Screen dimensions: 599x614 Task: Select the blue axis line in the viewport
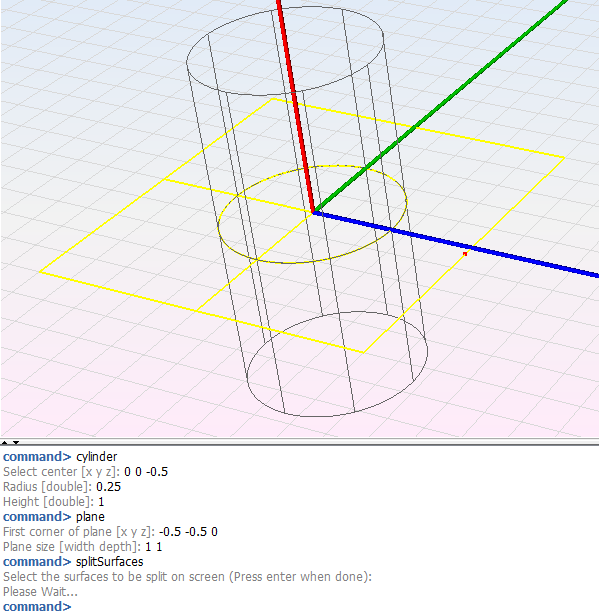(x=456, y=245)
